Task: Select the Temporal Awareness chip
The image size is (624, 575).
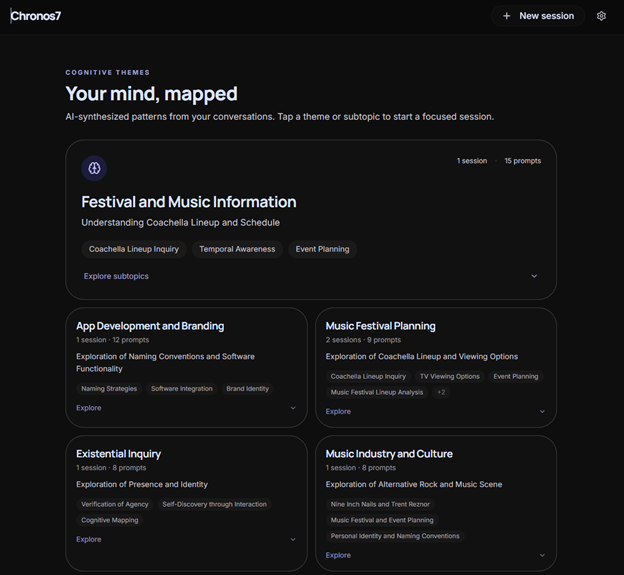Action: coord(237,249)
